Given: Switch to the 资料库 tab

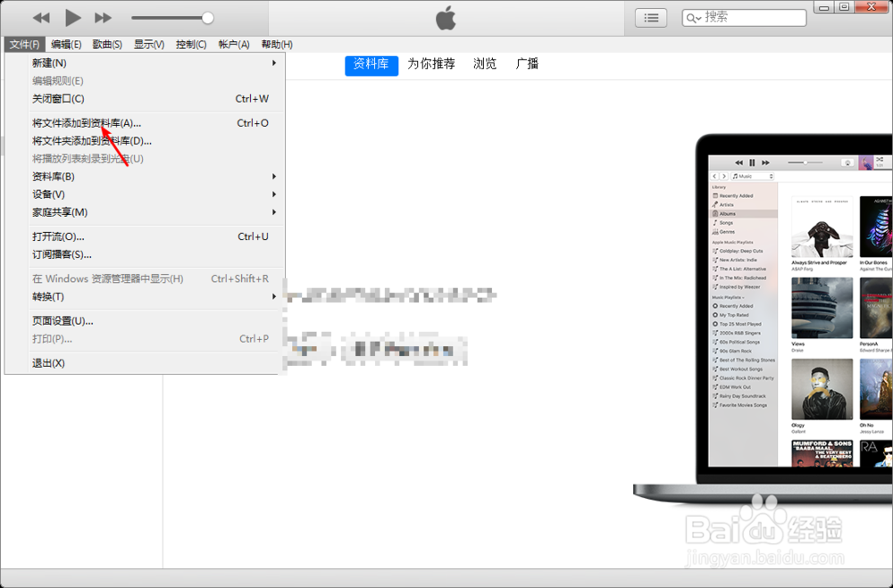Looking at the screenshot, I should coord(371,64).
